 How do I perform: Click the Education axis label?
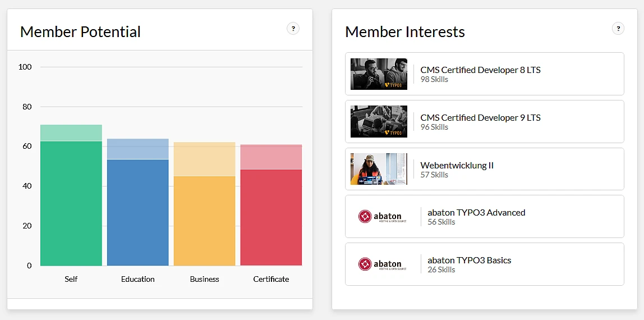tap(138, 279)
